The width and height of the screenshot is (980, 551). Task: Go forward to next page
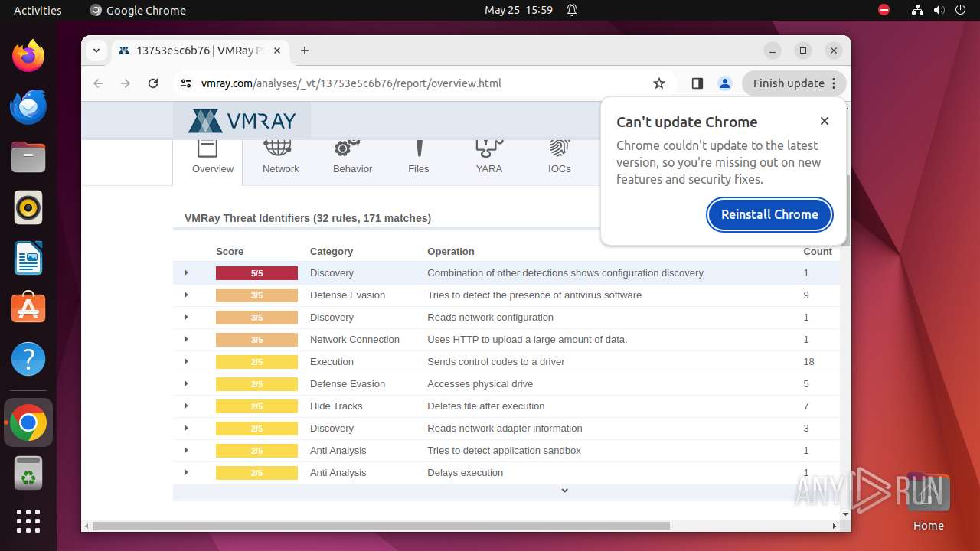126,83
